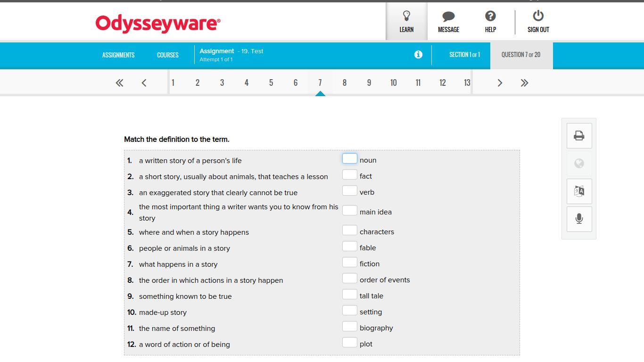Open the Learn lightbulb icon

[x=406, y=16]
